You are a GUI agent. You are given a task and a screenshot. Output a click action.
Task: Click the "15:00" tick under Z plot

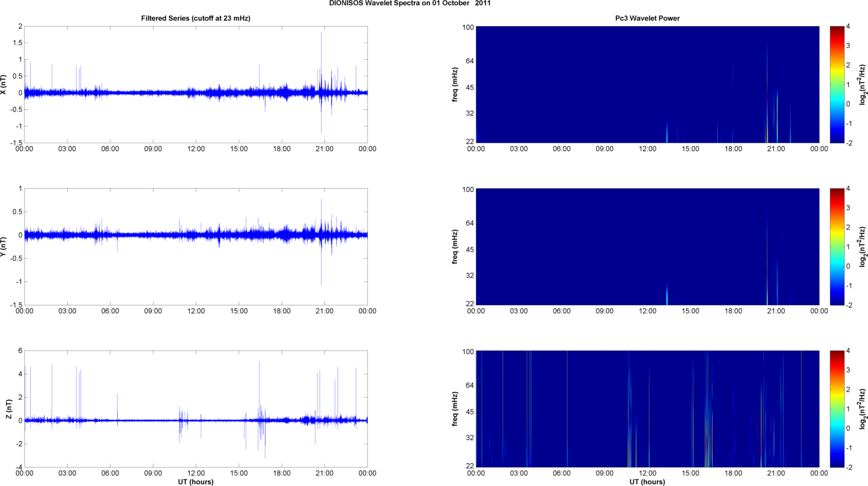[238, 473]
